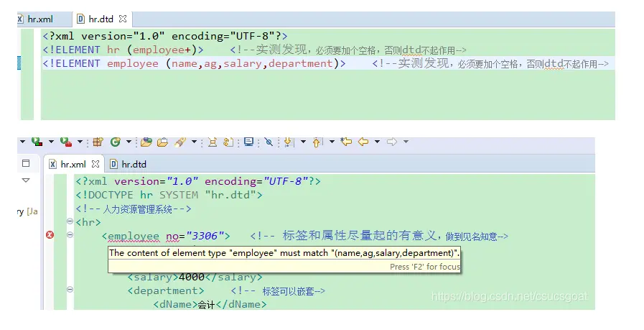Click the xml version line in hr.xml

tap(198, 181)
